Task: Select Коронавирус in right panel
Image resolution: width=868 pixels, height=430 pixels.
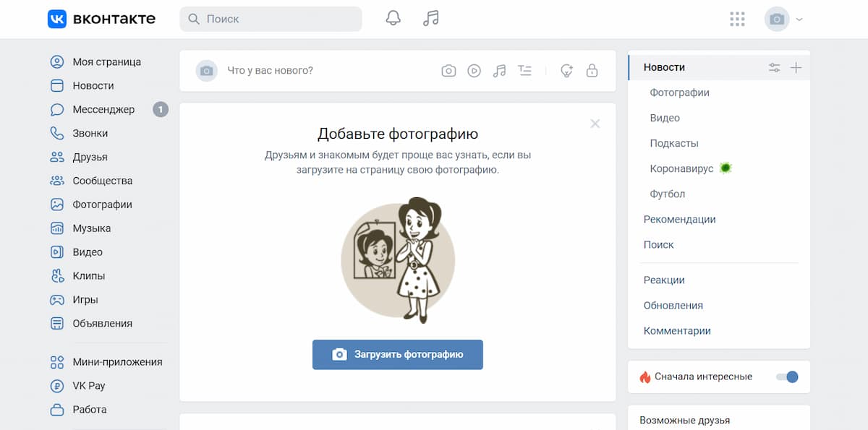Action: 682,168
